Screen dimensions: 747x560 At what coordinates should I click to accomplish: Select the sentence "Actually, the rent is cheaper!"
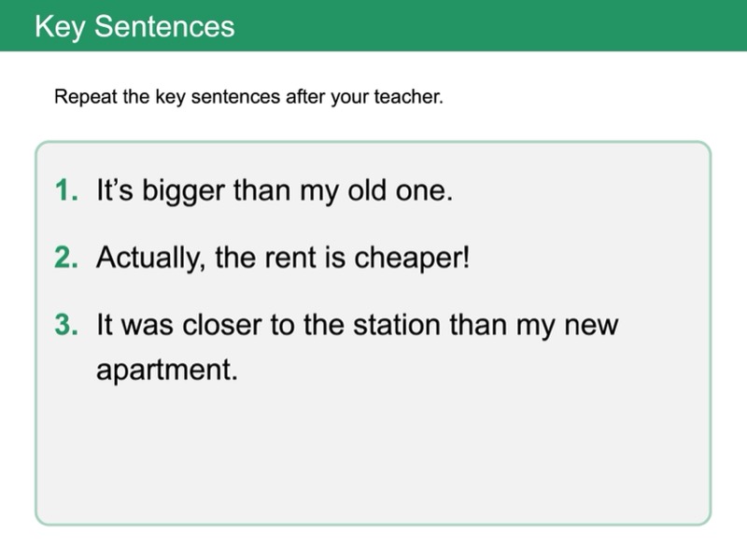coord(282,257)
